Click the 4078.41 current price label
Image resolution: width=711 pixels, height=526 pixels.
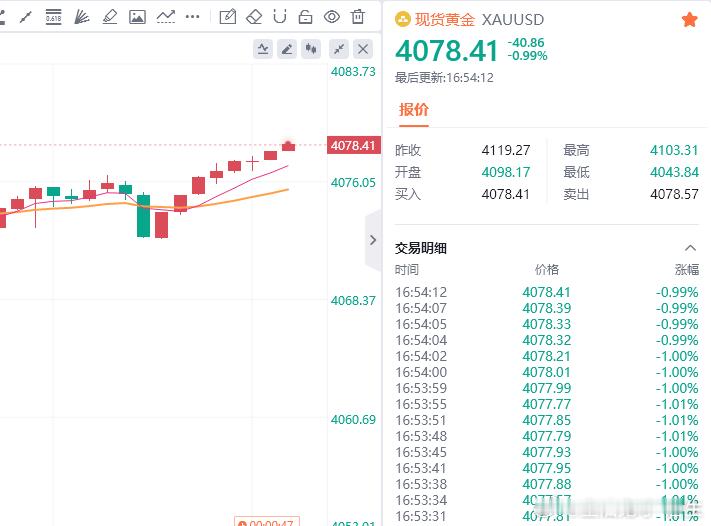click(x=354, y=146)
